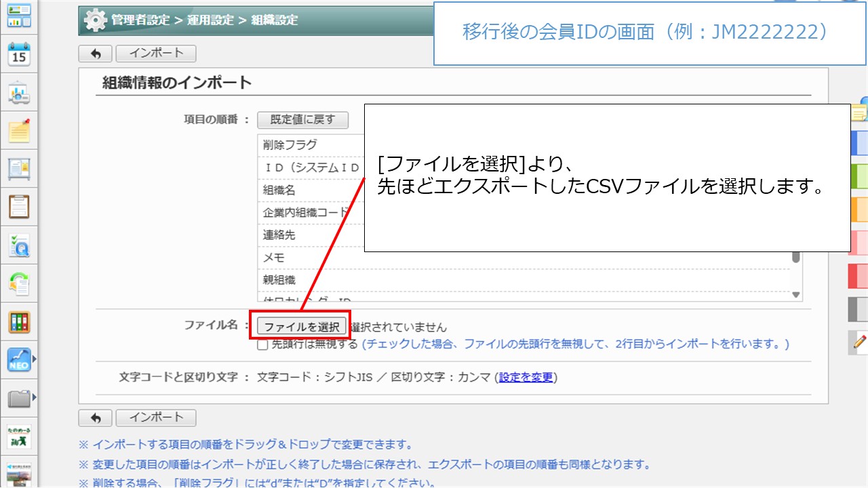Screen dimensions: 868x488
Task: Click the blue NEO chart icon
Action: (x=19, y=359)
